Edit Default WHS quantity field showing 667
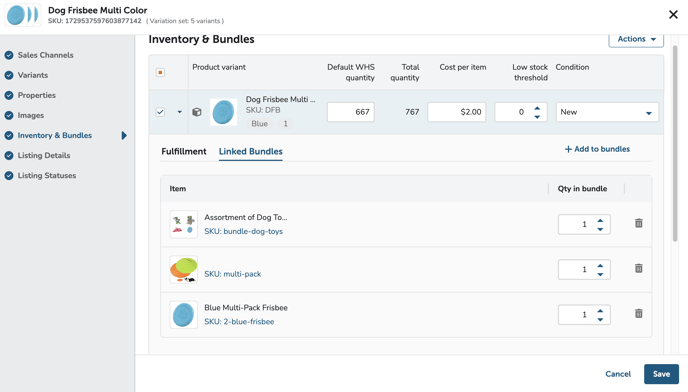 point(351,112)
